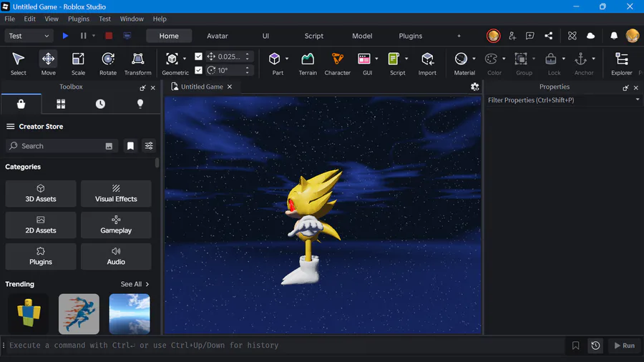The width and height of the screenshot is (644, 362).
Task: Open the Terrain editor
Action: coord(308,64)
